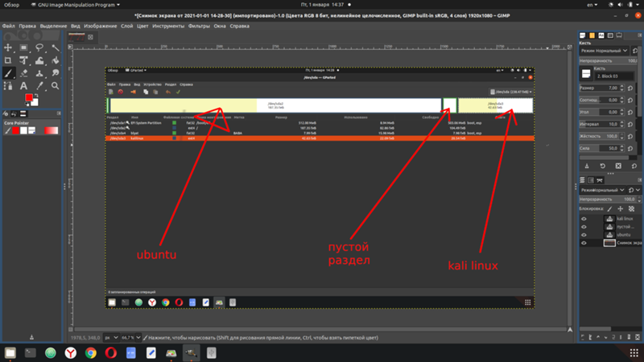Image resolution: width=644 pixels, height=362 pixels.
Task: Open brush paint mode 'Режим Нормальный' dropdown
Action: point(604,51)
